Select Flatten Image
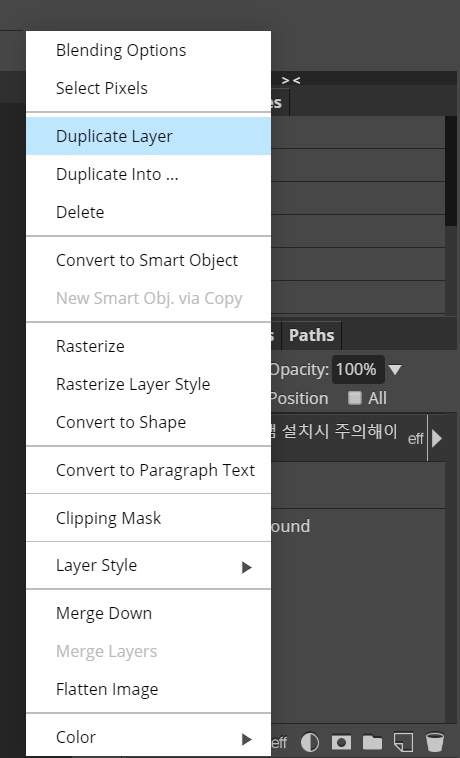Viewport: 460px width, 758px height. (x=148, y=689)
